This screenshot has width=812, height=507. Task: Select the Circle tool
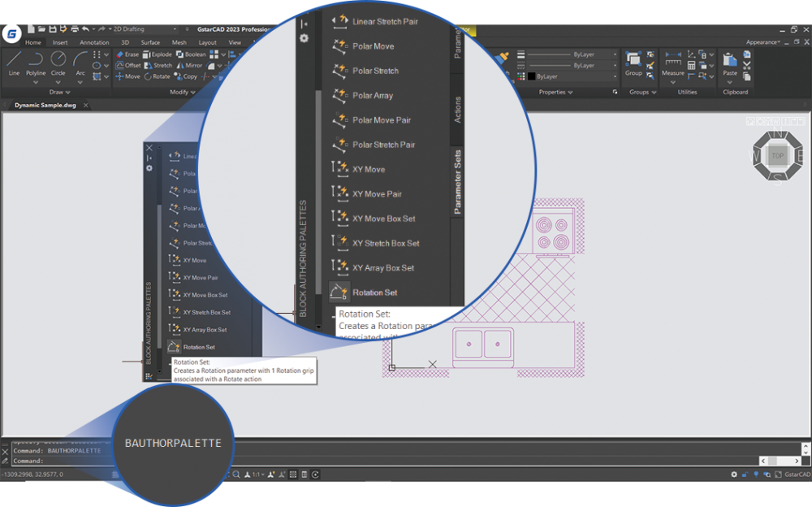(x=58, y=63)
